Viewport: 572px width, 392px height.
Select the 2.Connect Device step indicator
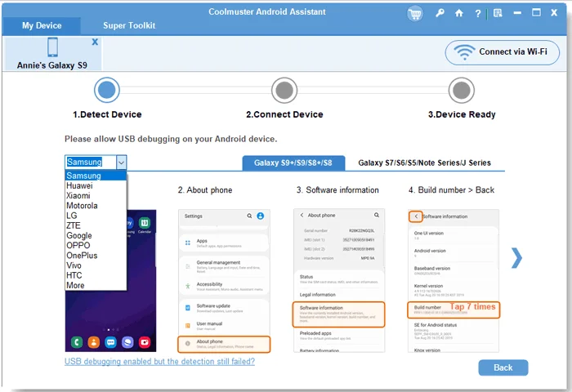[x=284, y=90]
